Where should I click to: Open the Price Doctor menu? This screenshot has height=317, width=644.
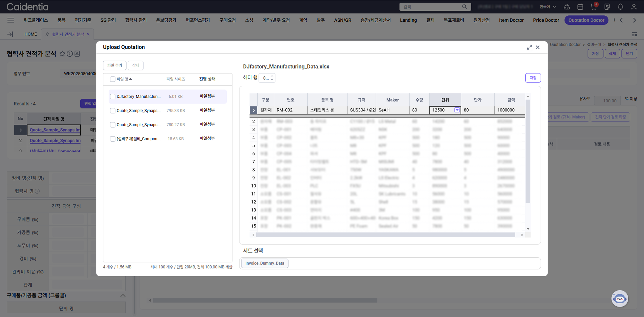546,20
